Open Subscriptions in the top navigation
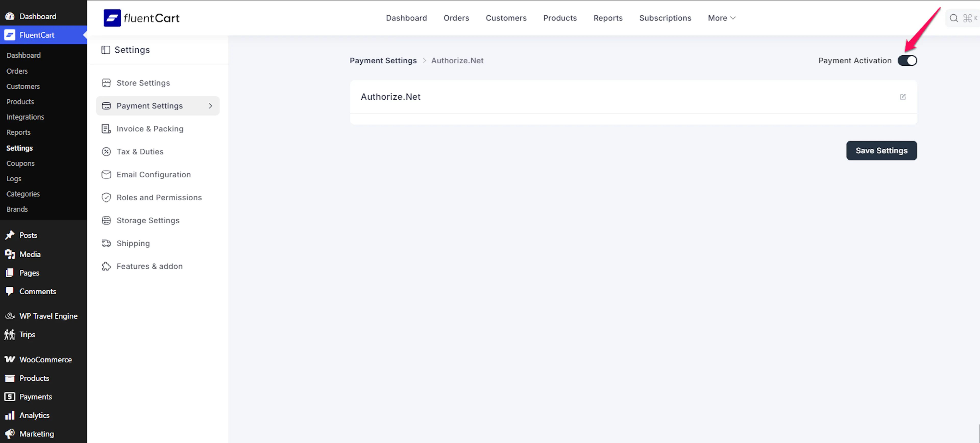Screen dimensions: 980x443 tap(665, 18)
